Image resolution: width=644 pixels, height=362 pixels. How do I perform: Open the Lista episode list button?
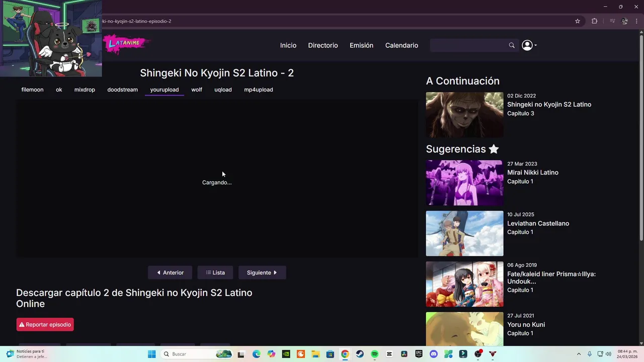coord(215,273)
